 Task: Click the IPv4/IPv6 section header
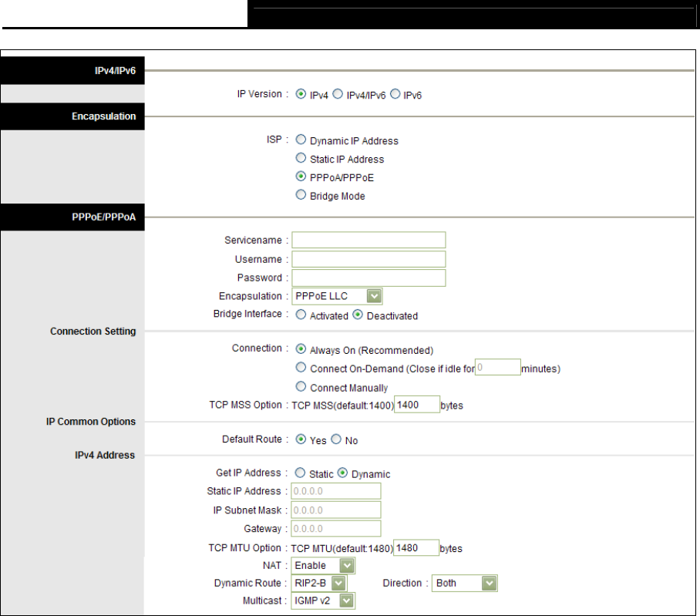72,70
